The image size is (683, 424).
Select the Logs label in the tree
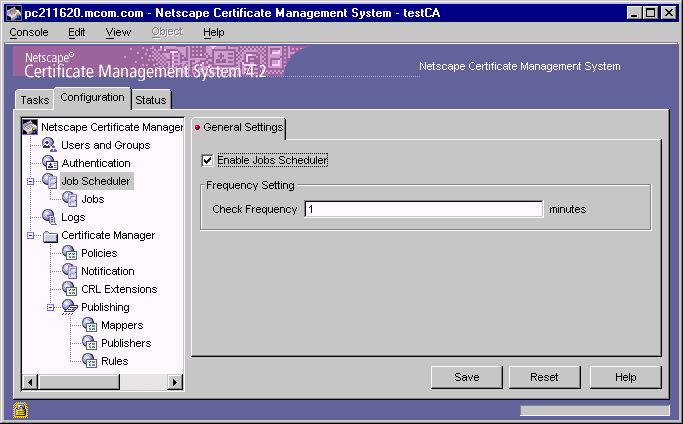[x=73, y=217]
